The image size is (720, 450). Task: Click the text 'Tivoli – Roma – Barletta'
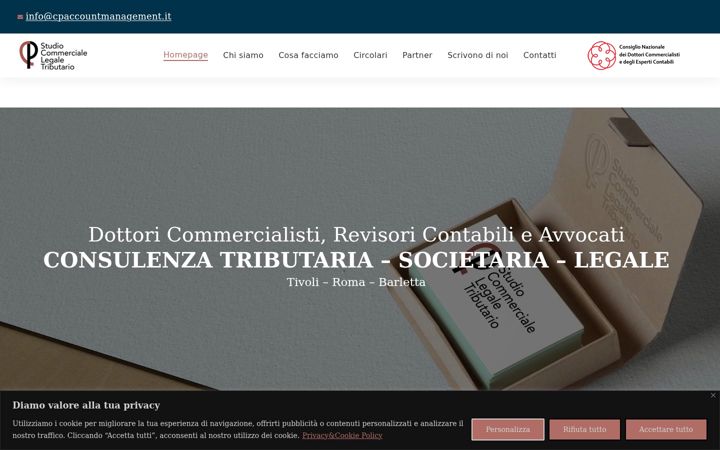tap(356, 282)
